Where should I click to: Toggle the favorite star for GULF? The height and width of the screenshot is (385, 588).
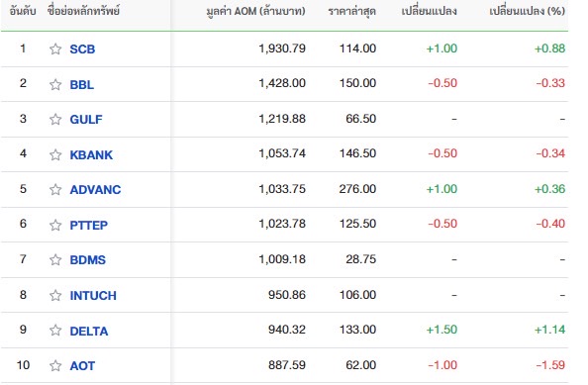[55, 119]
